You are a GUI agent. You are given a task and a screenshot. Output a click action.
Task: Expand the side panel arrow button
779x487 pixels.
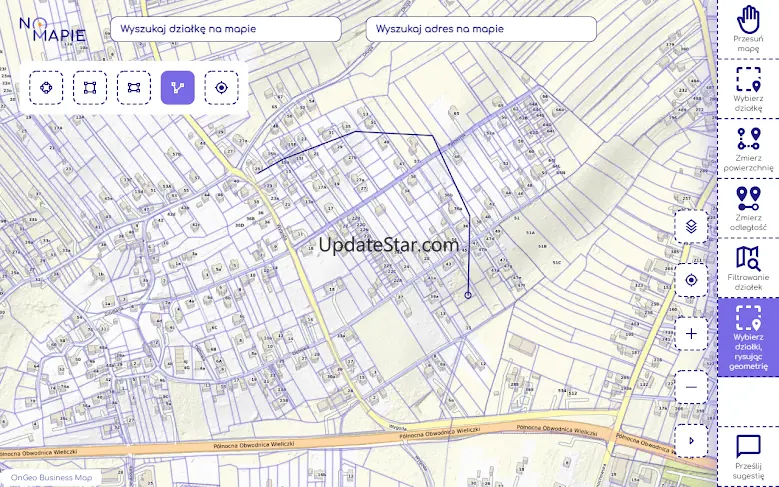[x=691, y=440]
